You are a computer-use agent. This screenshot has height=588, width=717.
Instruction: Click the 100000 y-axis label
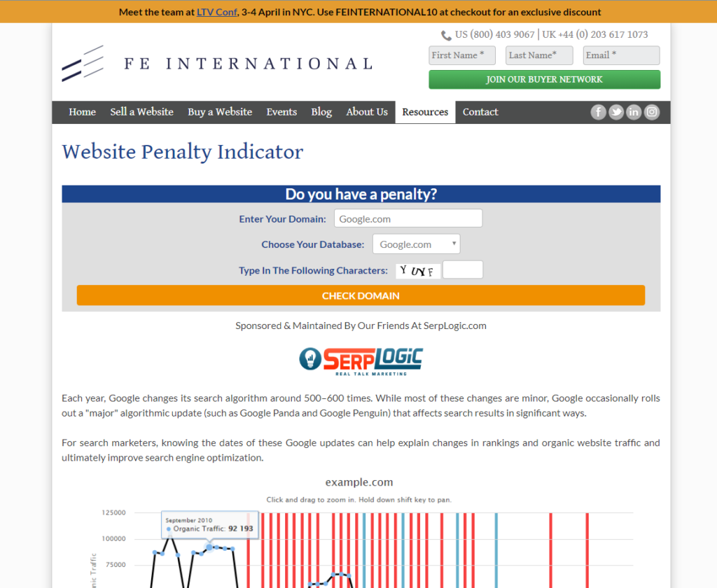[x=114, y=538]
